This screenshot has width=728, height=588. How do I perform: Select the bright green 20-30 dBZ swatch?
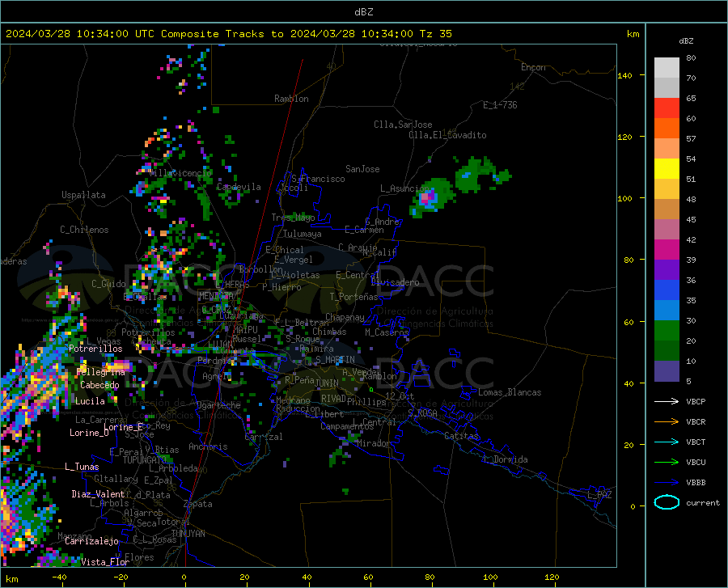pos(667,331)
